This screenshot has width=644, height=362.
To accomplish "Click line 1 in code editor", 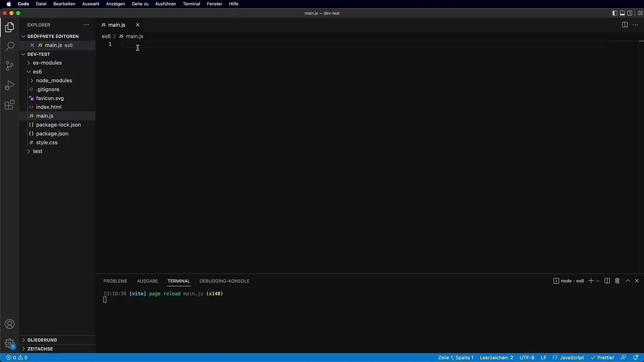I will tap(364, 44).
